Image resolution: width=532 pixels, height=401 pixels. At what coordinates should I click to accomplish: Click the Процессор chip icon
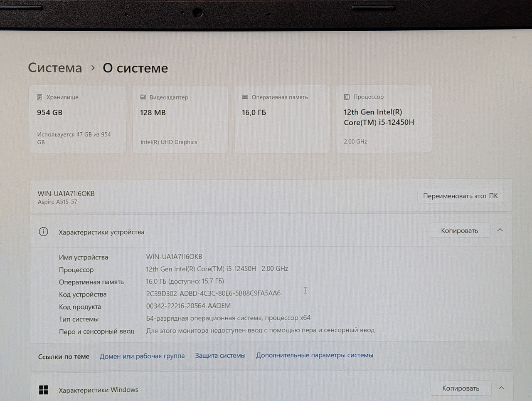347,97
